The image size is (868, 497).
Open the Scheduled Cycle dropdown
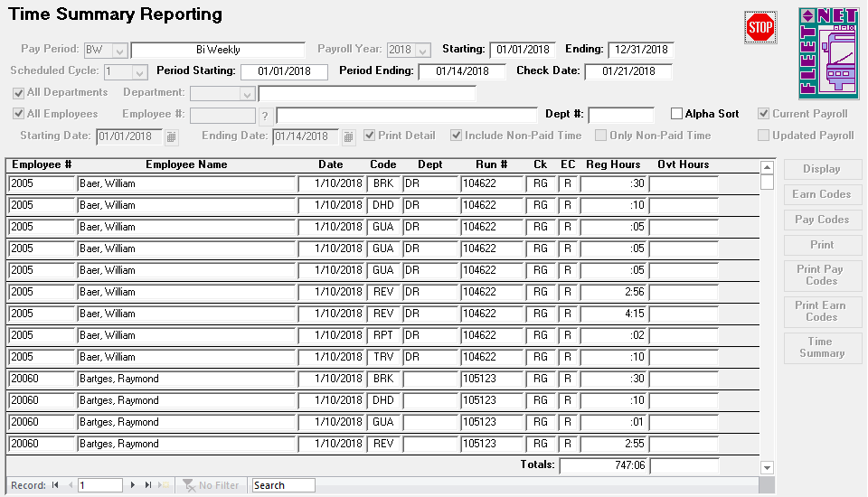click(139, 71)
